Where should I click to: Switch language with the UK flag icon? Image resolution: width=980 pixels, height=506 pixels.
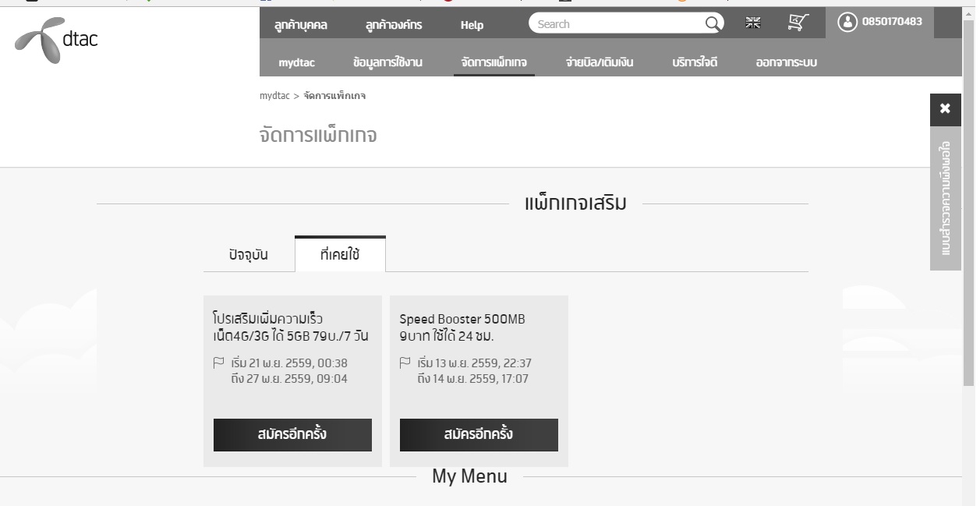point(753,23)
